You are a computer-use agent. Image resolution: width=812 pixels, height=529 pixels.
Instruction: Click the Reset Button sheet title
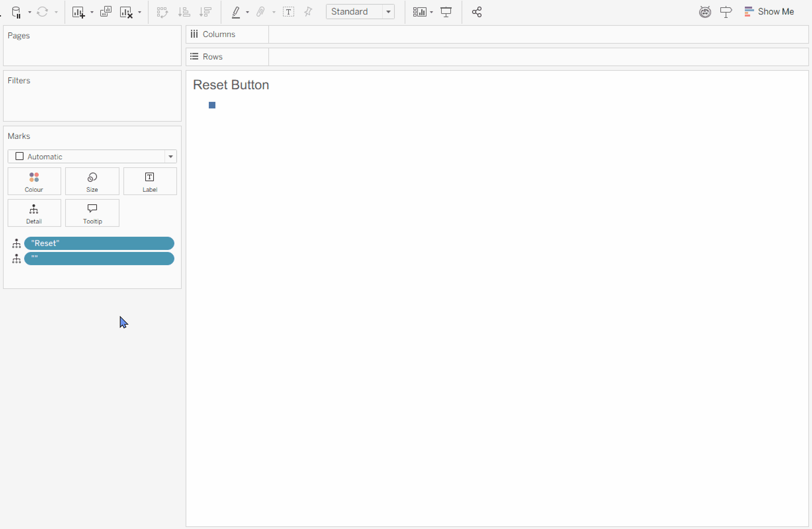[231, 85]
